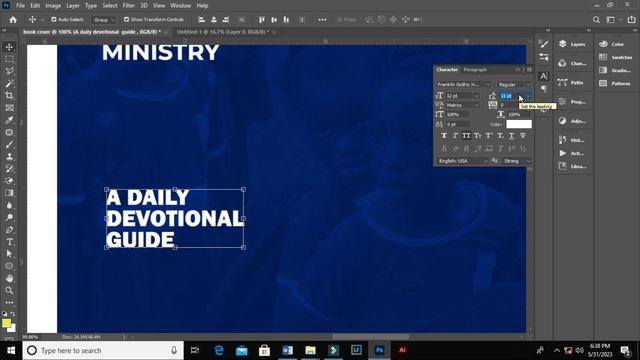
Task: Open the workspace switcher dropdown
Action: click(x=613, y=20)
